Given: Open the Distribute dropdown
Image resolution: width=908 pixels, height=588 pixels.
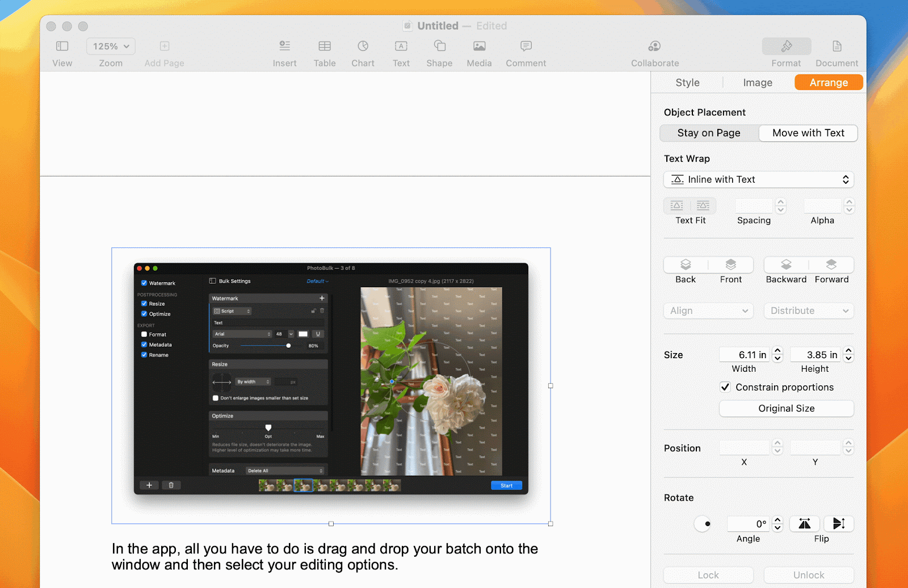Looking at the screenshot, I should click(x=809, y=310).
